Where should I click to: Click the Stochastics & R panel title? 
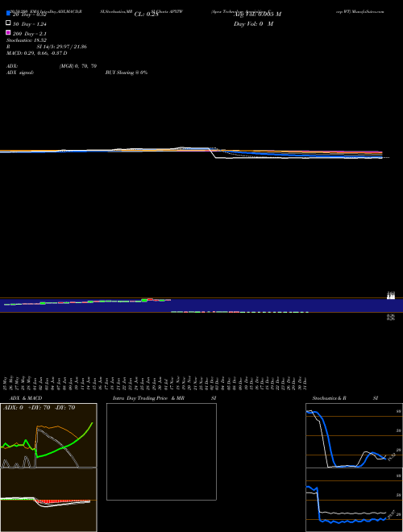pyautogui.click(x=329, y=398)
